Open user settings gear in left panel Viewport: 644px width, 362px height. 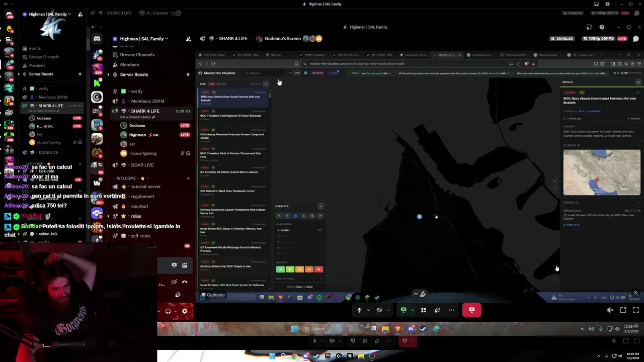coord(185,311)
